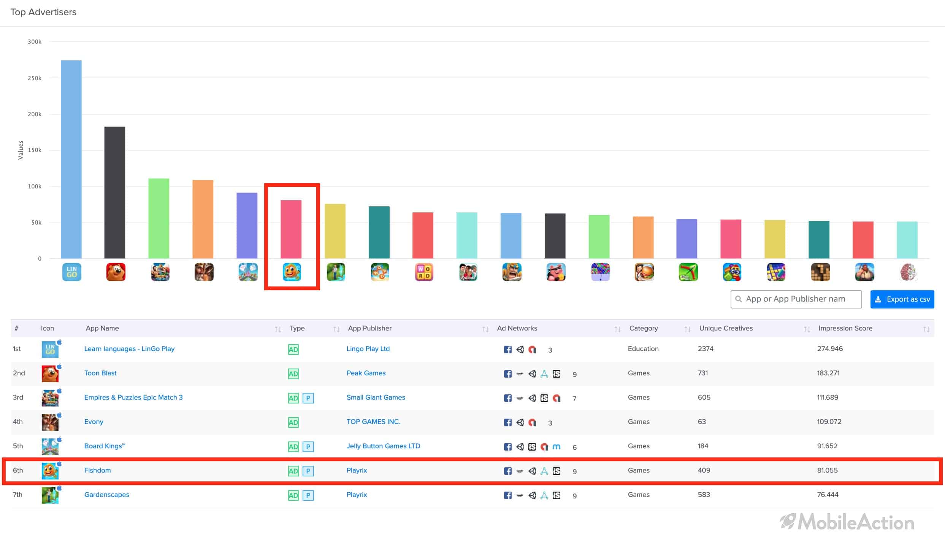Viewport: 945px width, 560px height.
Task: Open the Board Kings icon below the chart
Action: [x=248, y=272]
